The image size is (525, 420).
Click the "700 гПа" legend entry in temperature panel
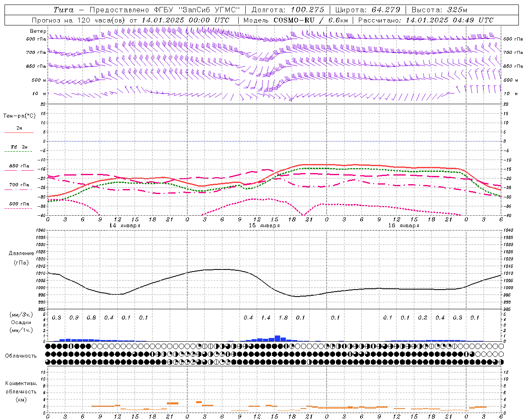[19, 185]
